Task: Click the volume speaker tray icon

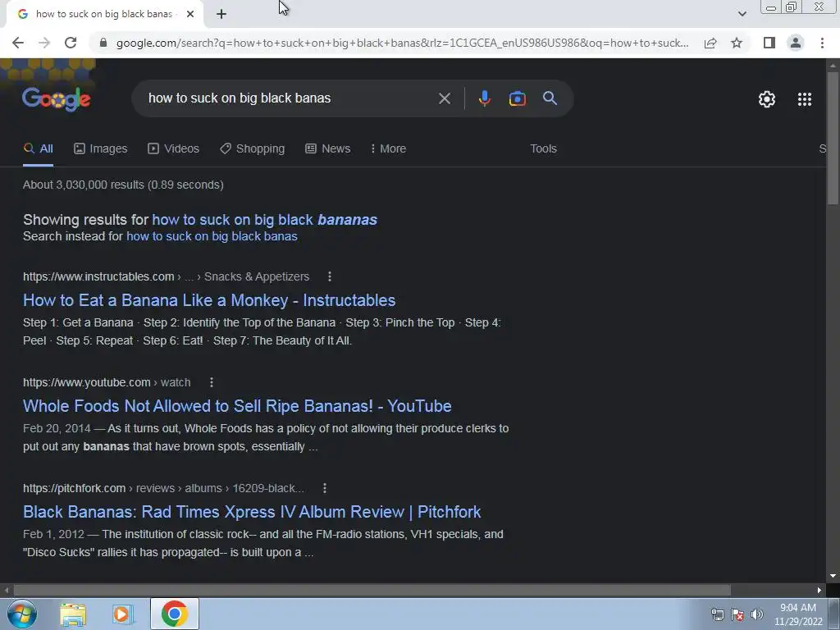Action: [x=756, y=614]
